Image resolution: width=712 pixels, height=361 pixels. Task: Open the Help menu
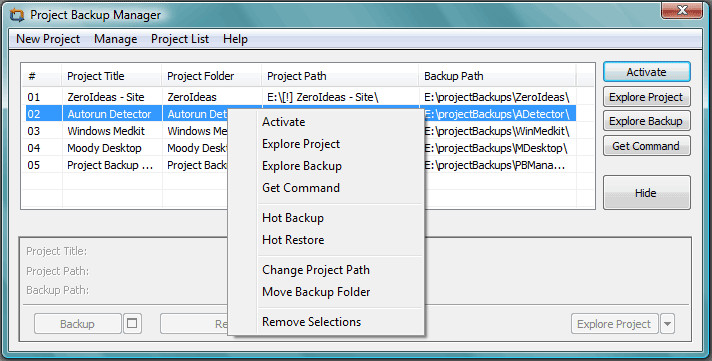point(235,39)
